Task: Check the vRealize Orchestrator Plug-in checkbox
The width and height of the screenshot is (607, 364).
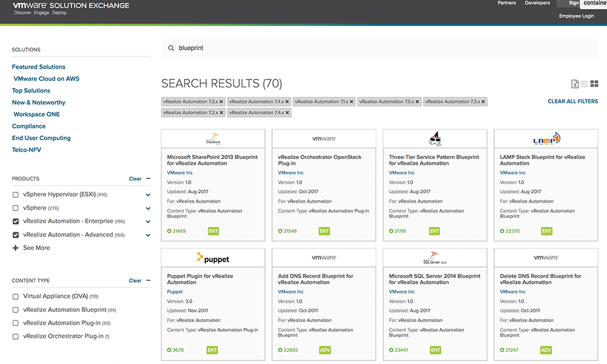Action: pos(16,337)
